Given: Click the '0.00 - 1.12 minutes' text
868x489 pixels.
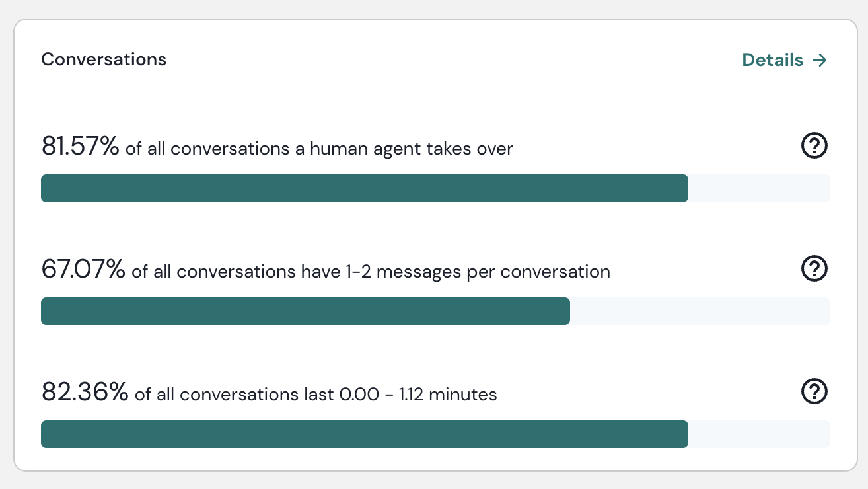Looking at the screenshot, I should click(x=417, y=395).
